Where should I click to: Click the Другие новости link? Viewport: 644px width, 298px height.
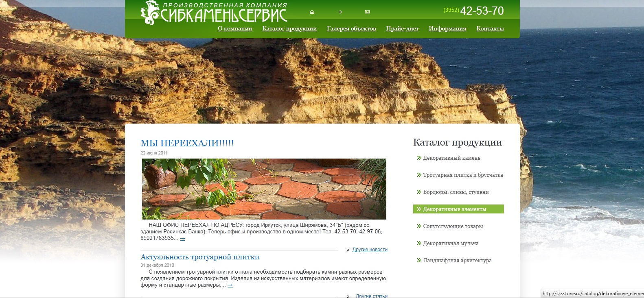(370, 250)
